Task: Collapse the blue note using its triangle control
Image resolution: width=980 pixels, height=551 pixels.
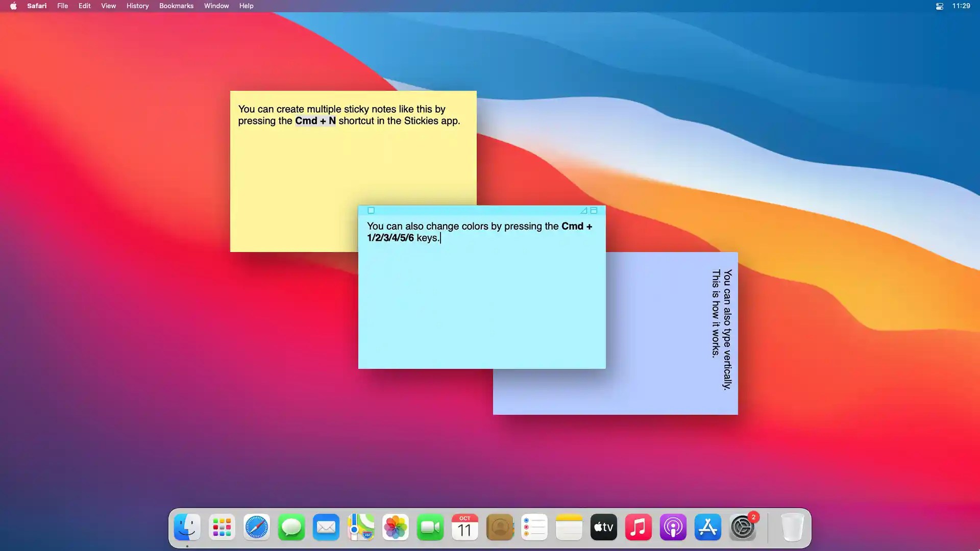Action: coord(583,210)
